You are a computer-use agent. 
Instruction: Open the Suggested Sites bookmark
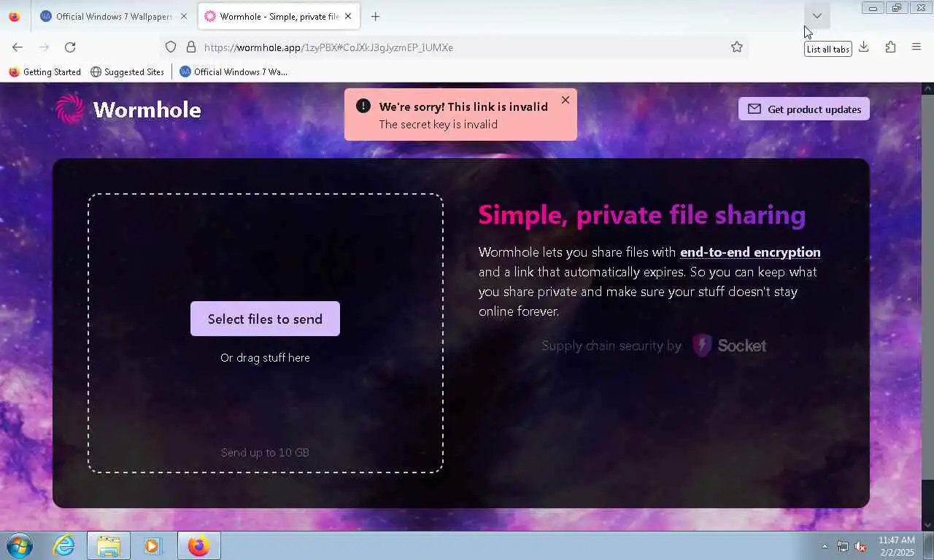click(x=127, y=71)
